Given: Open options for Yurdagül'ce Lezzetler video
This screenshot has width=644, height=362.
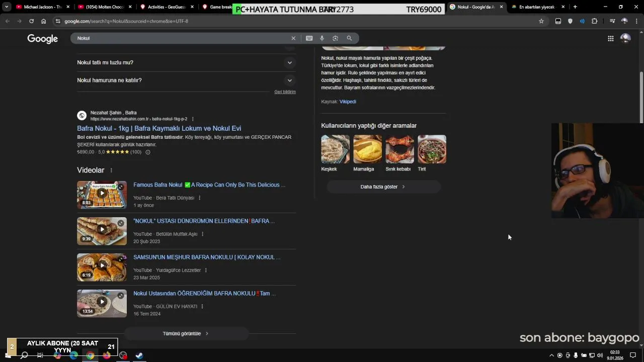Looking at the screenshot, I should [206, 270].
